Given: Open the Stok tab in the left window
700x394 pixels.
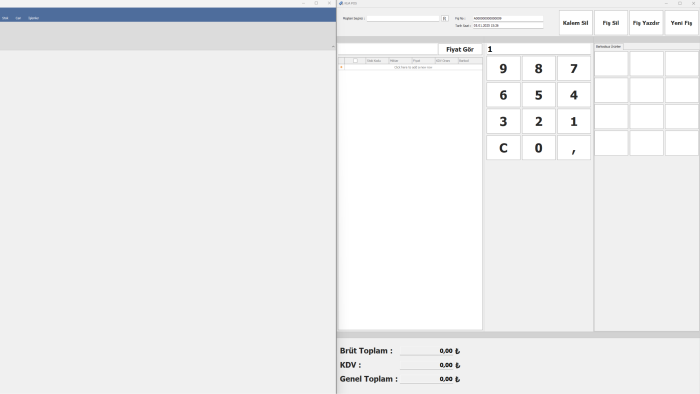Looking at the screenshot, I should click(5, 18).
